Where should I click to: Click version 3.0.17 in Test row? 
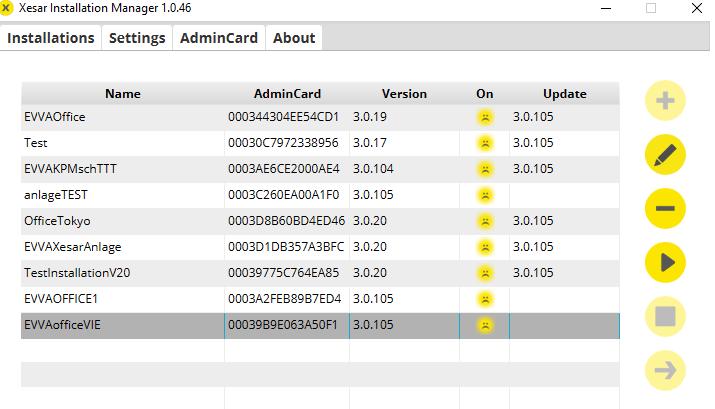370,143
